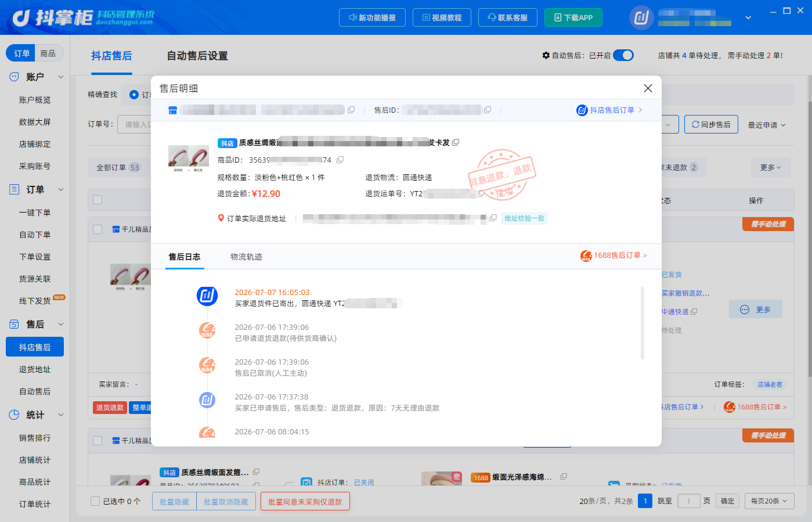Click 批量同意未采购仅退款 button
This screenshot has height=522, width=812.
click(305, 501)
